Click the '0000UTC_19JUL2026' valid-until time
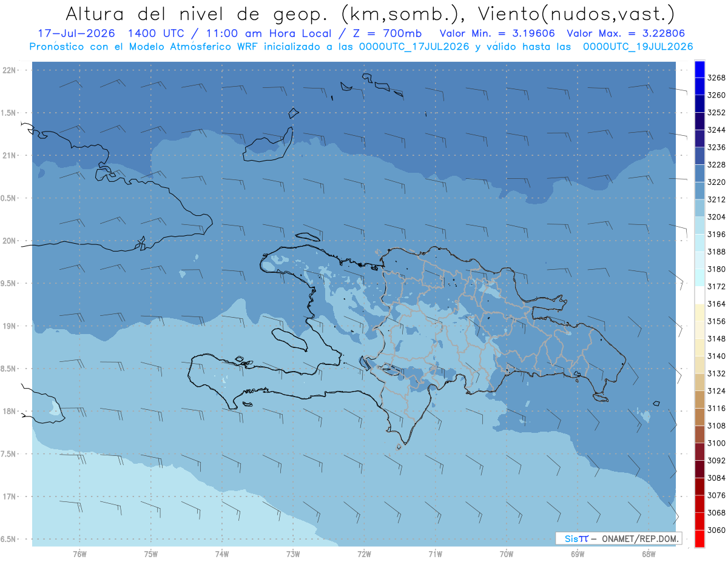The image size is (728, 562). point(637,47)
